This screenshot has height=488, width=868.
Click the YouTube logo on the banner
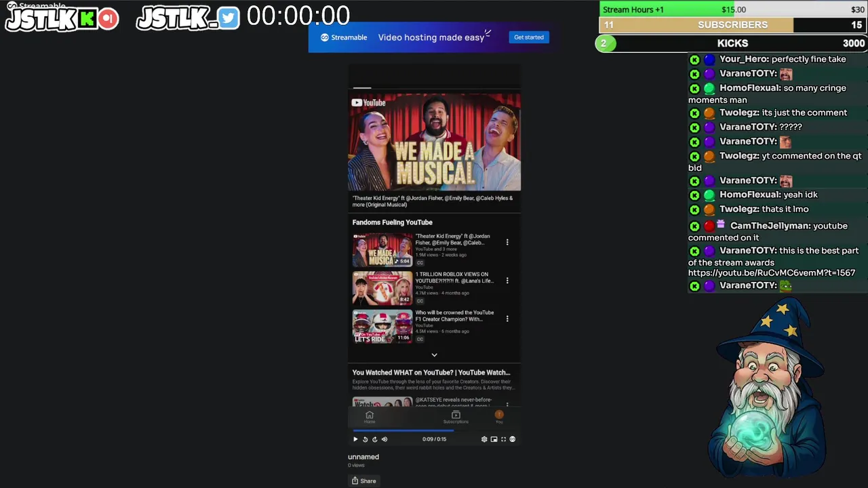[369, 103]
